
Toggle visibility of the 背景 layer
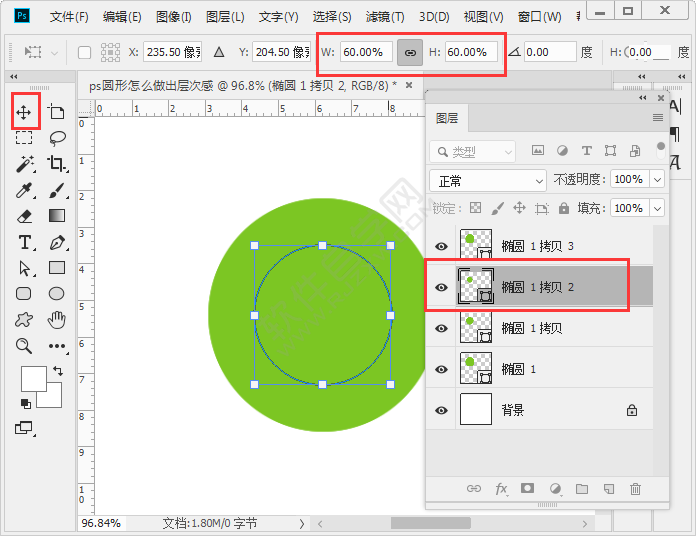442,410
